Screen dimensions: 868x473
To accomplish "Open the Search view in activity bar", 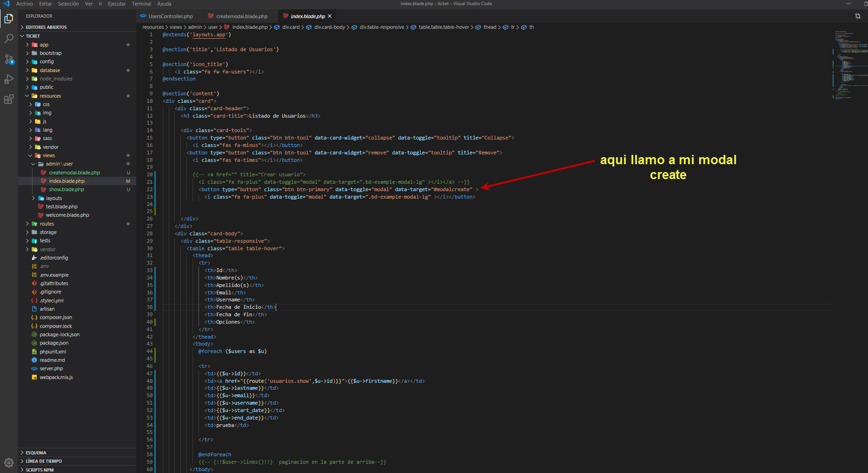I will 9,39.
